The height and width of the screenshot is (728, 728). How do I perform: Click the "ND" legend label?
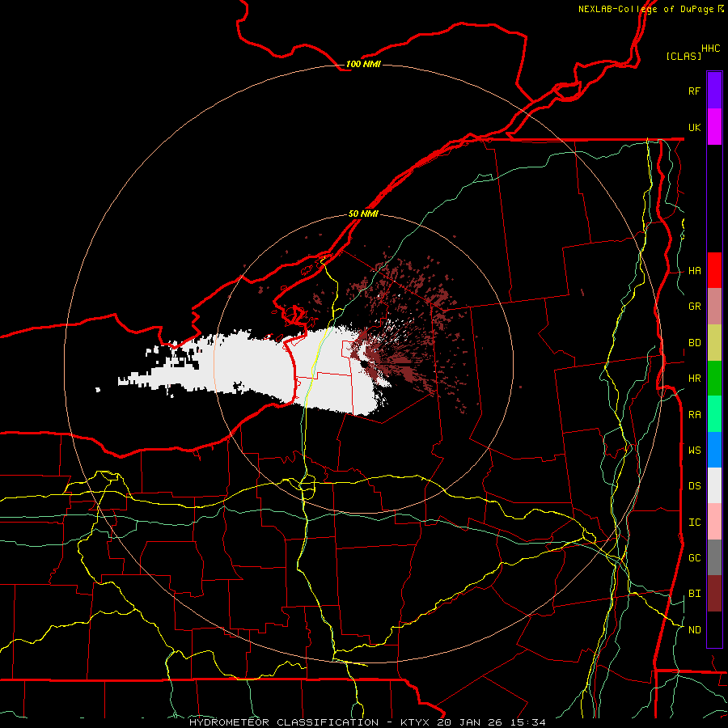(694, 630)
